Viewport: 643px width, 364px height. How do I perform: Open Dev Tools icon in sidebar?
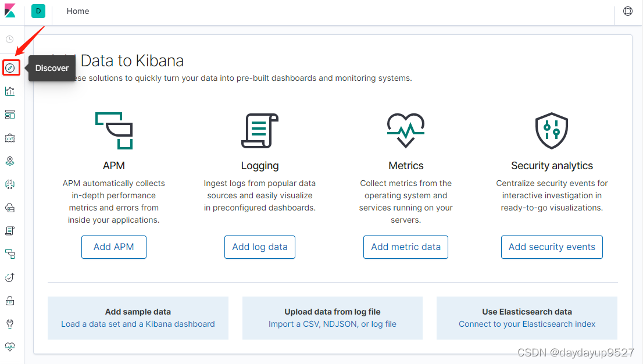click(x=10, y=324)
